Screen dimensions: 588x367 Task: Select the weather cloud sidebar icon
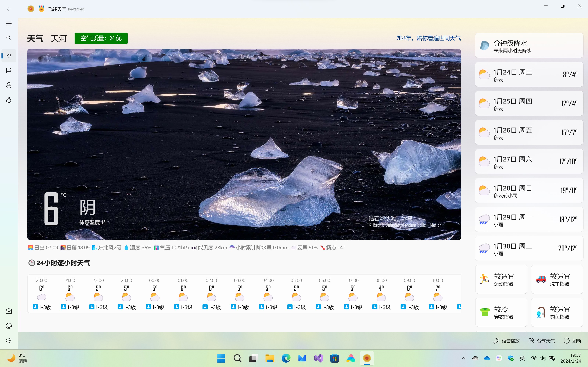pos(9,56)
